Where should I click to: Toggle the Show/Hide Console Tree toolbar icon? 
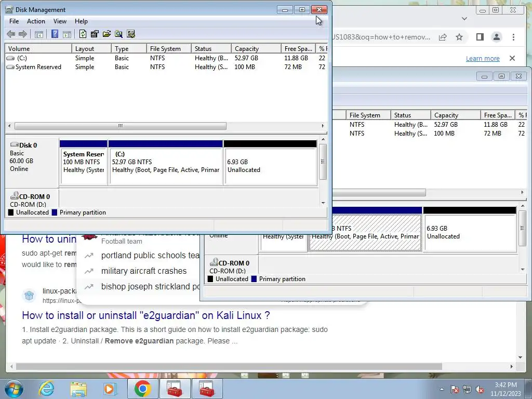coord(39,34)
